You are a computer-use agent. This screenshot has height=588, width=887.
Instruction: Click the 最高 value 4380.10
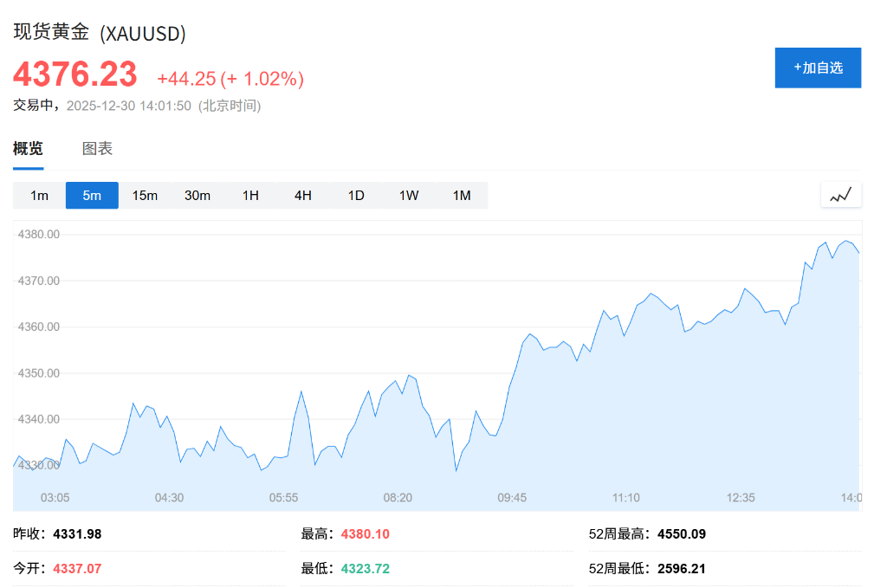pyautogui.click(x=365, y=534)
